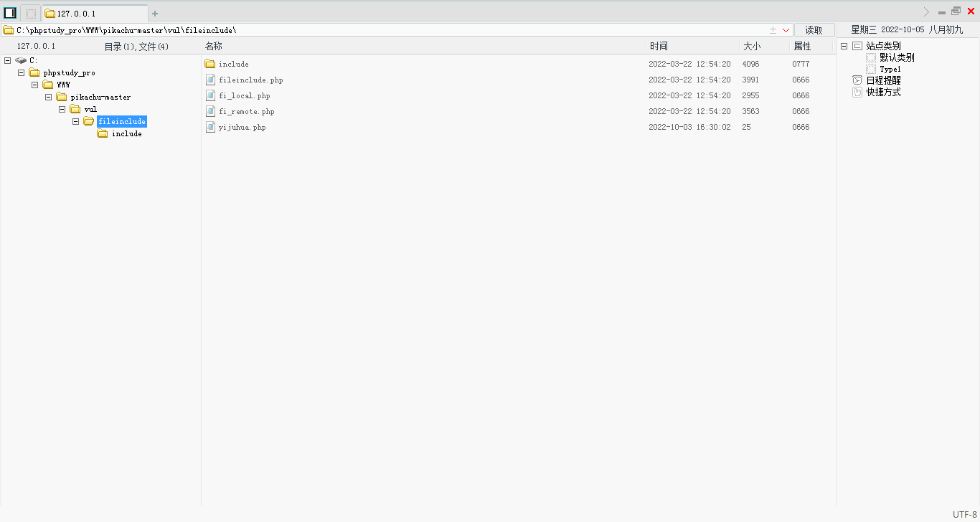Open a new tab with the plus button

(x=155, y=13)
